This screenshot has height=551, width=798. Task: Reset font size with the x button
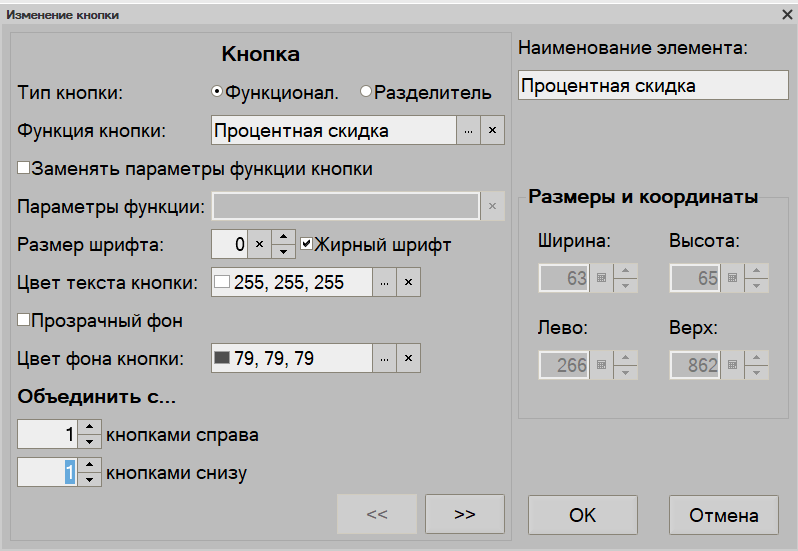point(258,244)
